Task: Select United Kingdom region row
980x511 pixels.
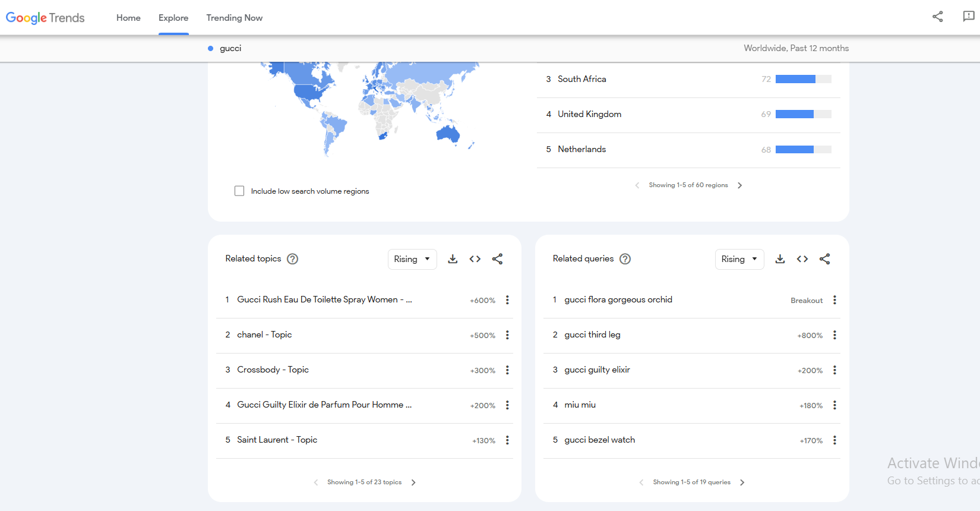Action: pos(688,114)
